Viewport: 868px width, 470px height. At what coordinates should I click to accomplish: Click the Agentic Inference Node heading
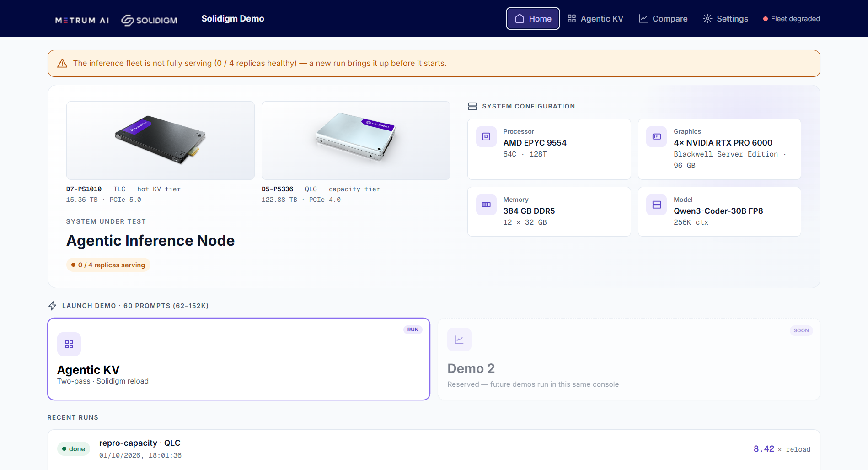coord(150,241)
